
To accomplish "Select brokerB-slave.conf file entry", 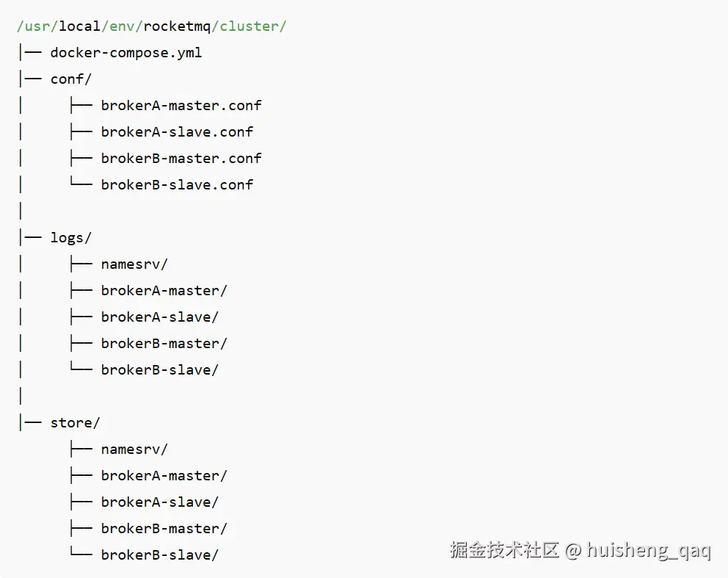I will [177, 185].
